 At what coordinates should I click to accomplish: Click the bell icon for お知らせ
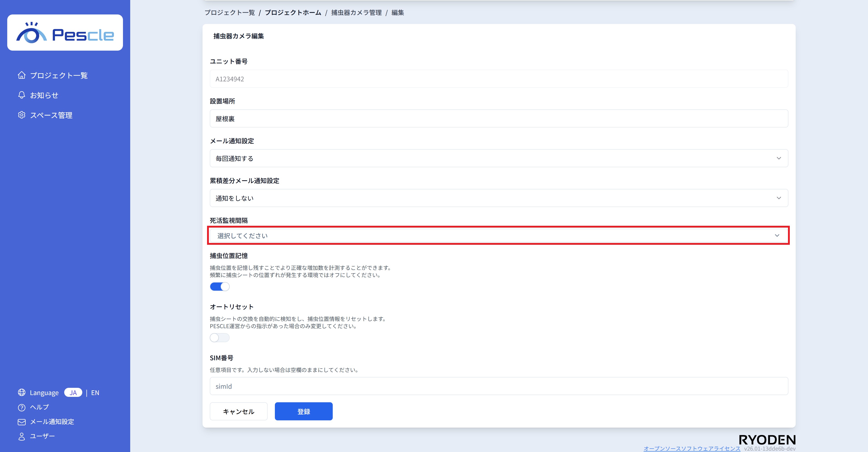[21, 95]
